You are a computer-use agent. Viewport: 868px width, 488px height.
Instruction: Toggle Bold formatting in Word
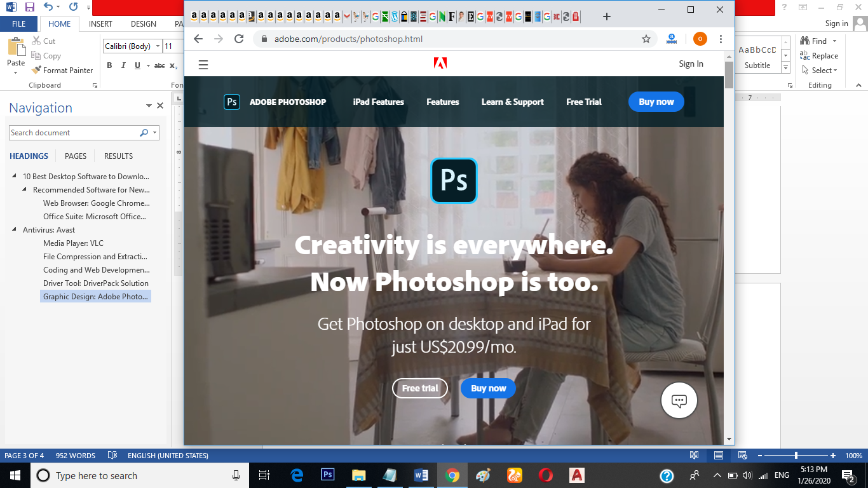[109, 65]
